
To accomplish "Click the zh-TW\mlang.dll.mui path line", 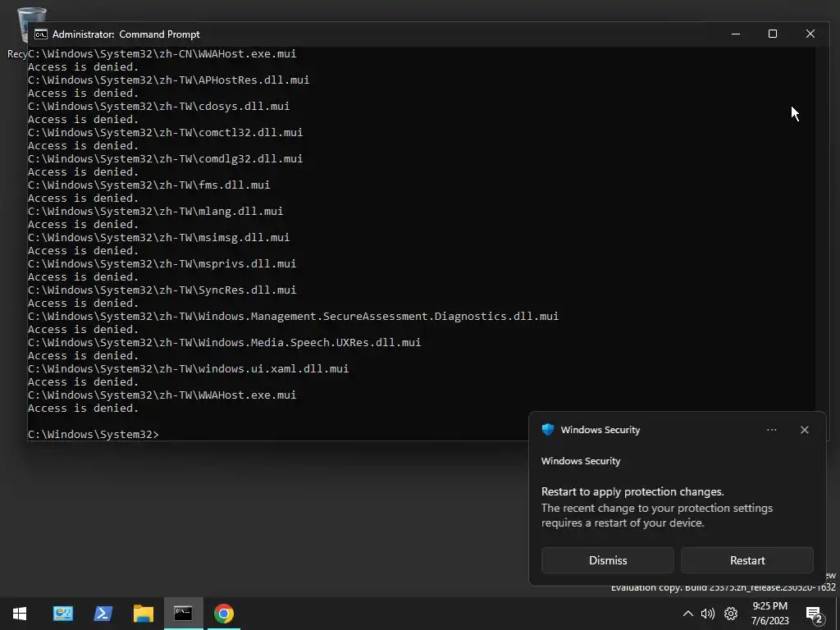I will 155,211.
